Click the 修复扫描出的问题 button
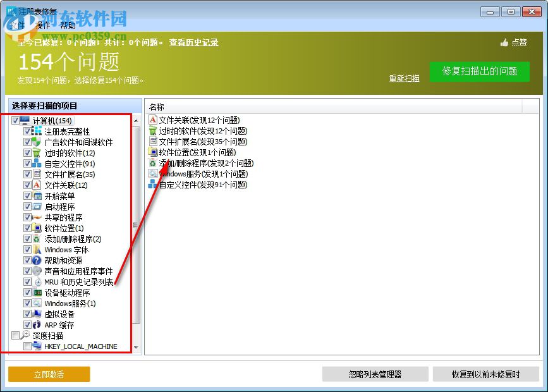This screenshot has width=548, height=392. [x=479, y=71]
